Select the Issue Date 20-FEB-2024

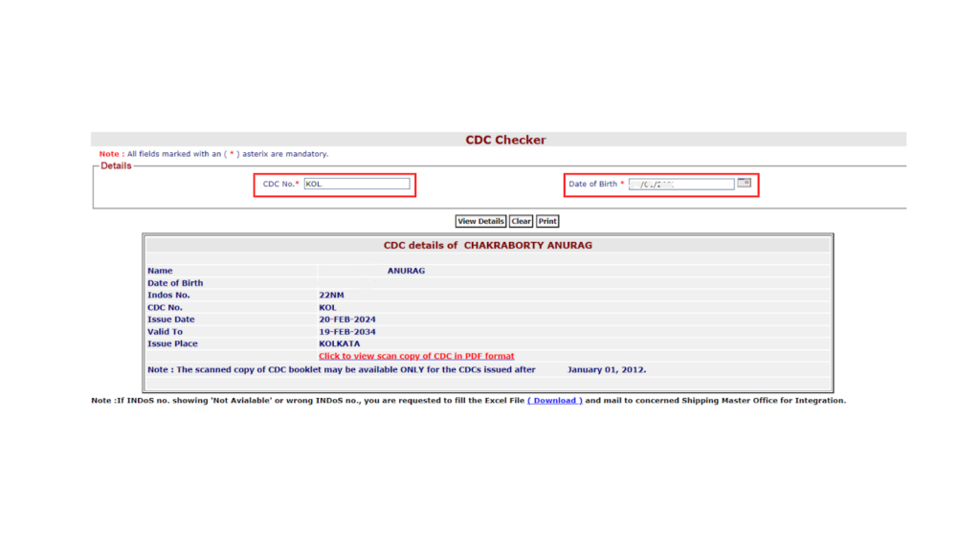(346, 319)
